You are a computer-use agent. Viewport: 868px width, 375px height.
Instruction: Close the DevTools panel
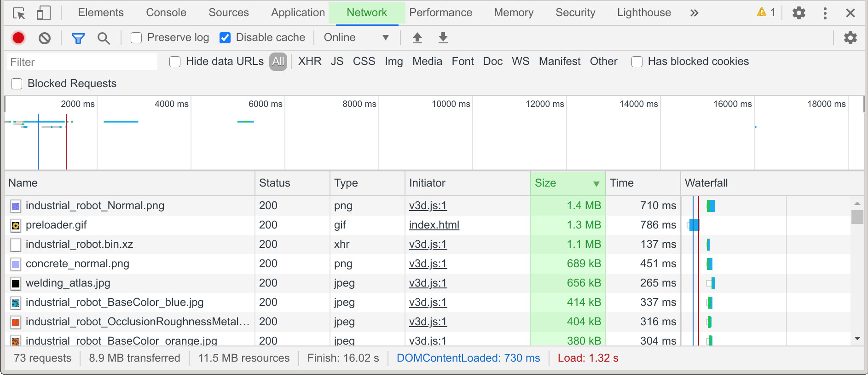[851, 13]
